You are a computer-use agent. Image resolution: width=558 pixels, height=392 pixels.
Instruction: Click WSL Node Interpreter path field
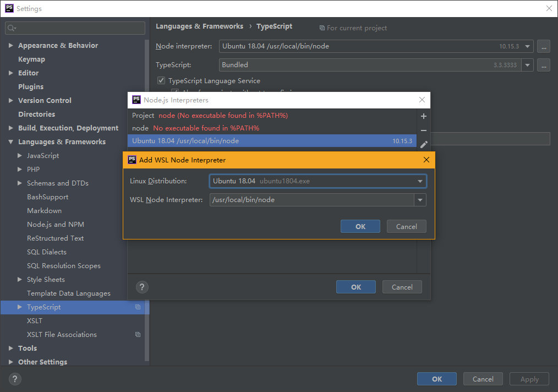pos(311,200)
